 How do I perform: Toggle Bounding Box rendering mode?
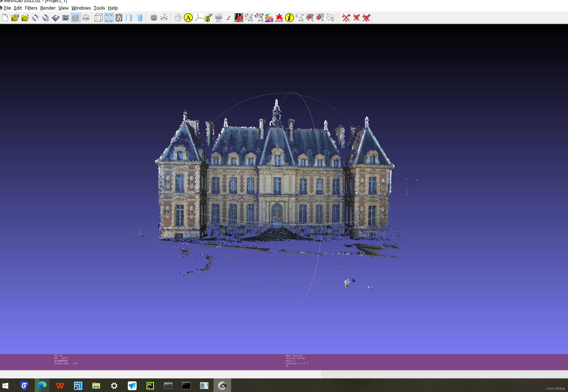pyautogui.click(x=99, y=18)
